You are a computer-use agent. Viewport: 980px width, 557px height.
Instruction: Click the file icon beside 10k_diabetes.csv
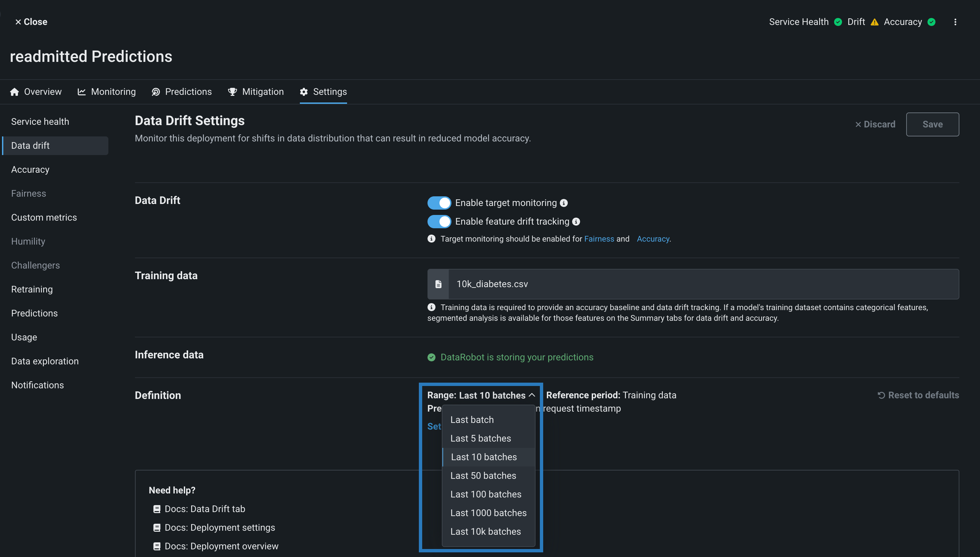click(x=438, y=284)
